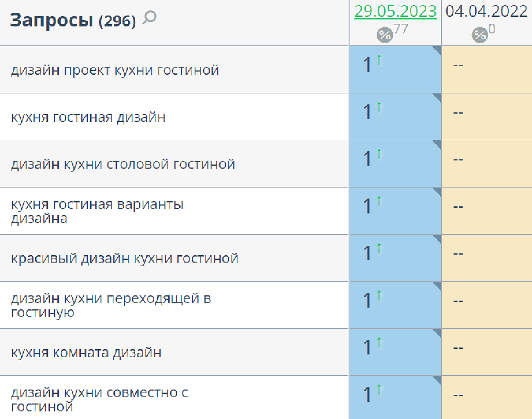Click percent icon under 29.05.2023
Image resolution: width=532 pixels, height=419 pixels.
click(384, 35)
